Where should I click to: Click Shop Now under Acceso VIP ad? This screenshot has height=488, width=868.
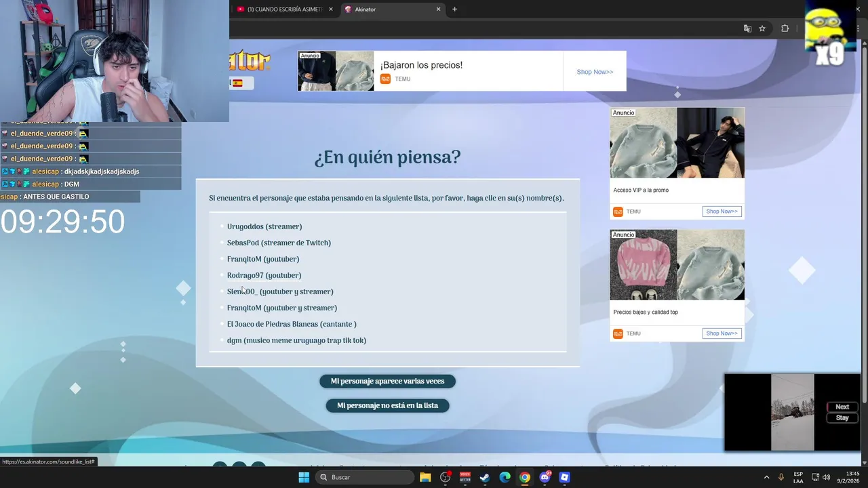pos(722,211)
